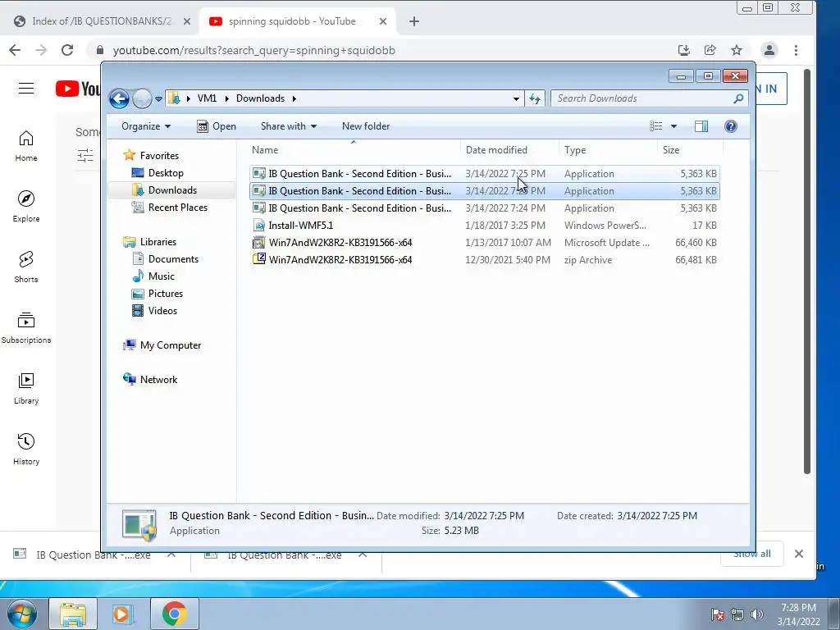Go back in Explorer window
The width and height of the screenshot is (840, 630).
click(x=119, y=98)
